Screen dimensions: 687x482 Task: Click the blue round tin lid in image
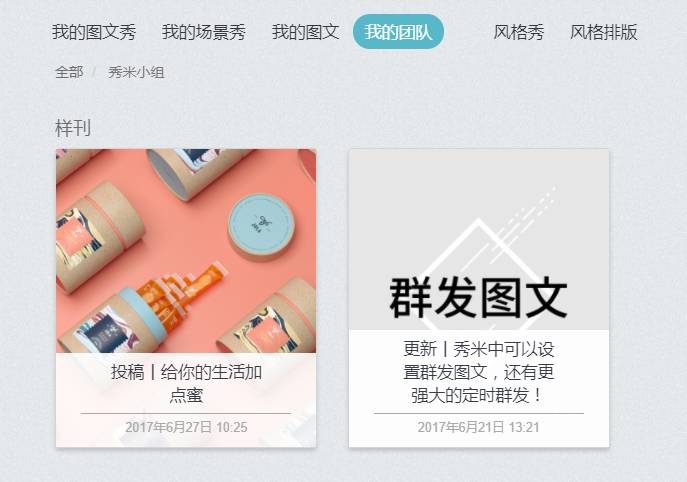click(x=262, y=227)
